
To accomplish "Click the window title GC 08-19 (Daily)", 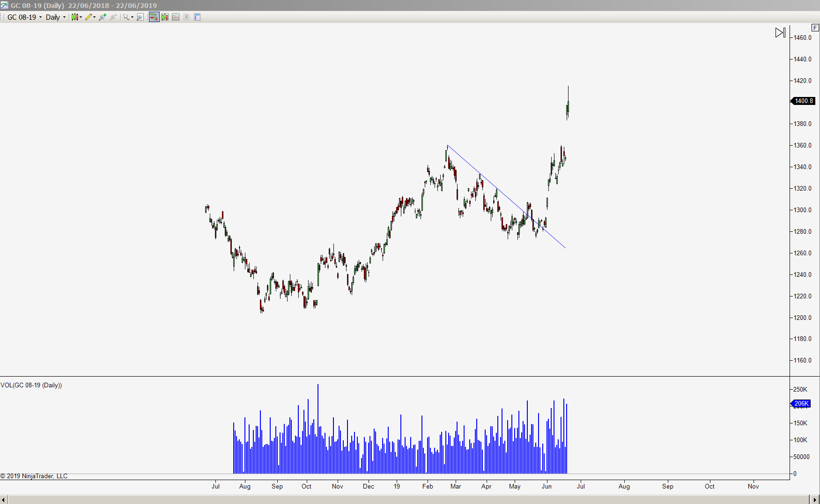I will 37,6.
